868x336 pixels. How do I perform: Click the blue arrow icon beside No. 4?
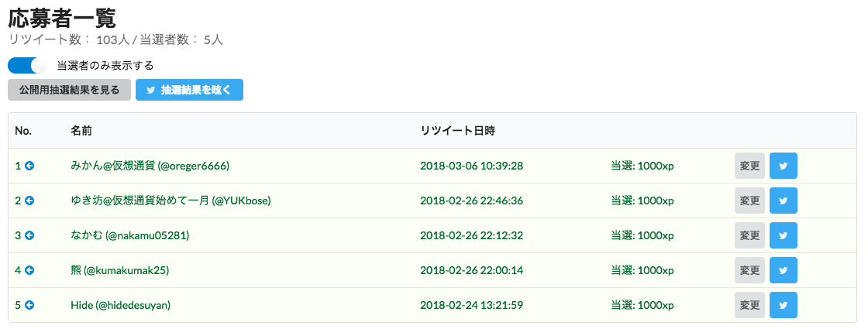coord(30,270)
